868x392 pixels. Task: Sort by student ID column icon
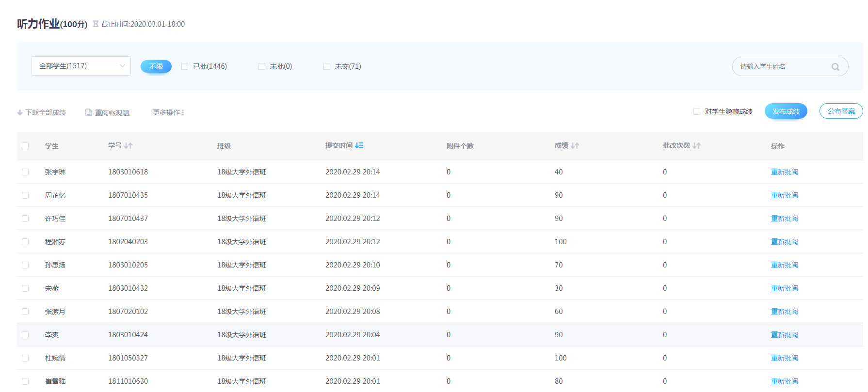coord(128,145)
